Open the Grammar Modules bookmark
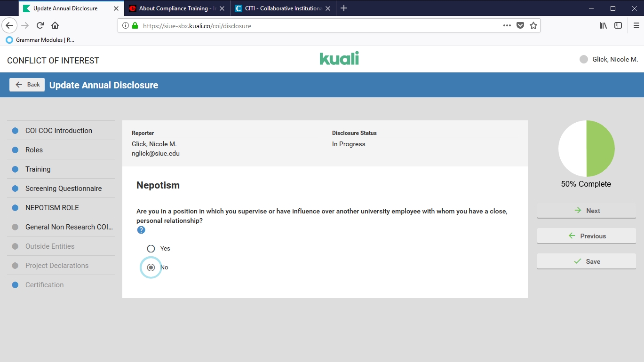This screenshot has width=644, height=362. (x=40, y=40)
